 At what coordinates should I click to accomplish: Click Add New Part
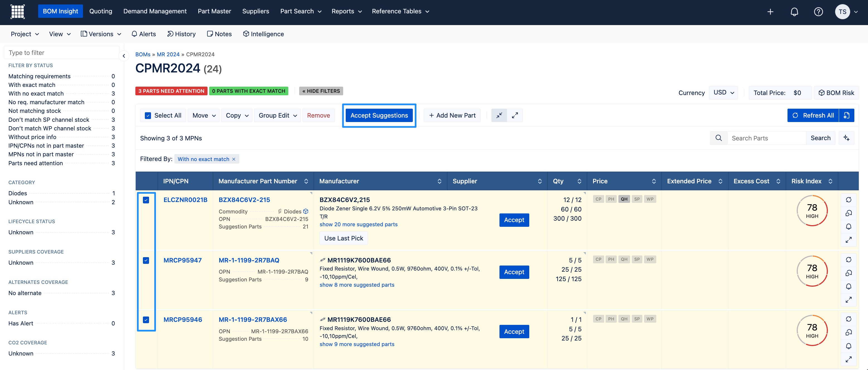click(x=452, y=116)
